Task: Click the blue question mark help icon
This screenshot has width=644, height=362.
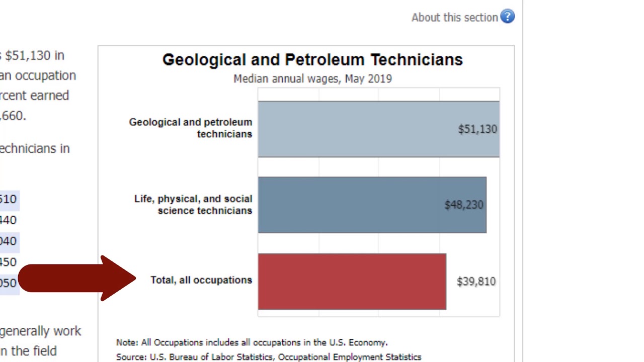Action: click(x=507, y=17)
